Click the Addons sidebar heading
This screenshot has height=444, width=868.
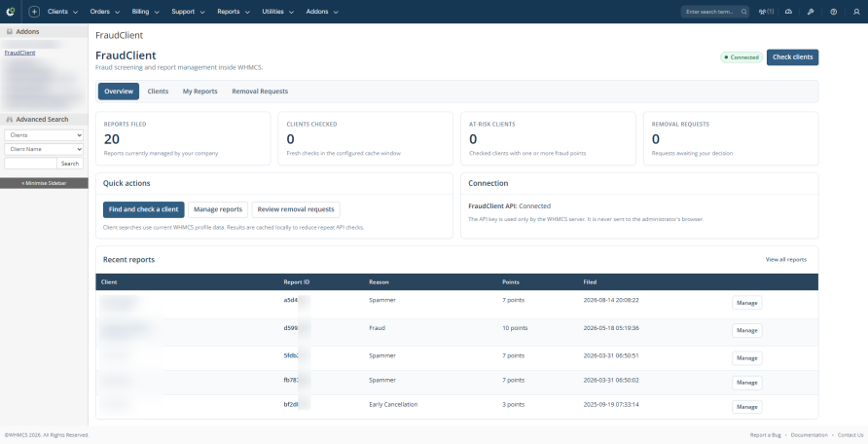click(44, 31)
